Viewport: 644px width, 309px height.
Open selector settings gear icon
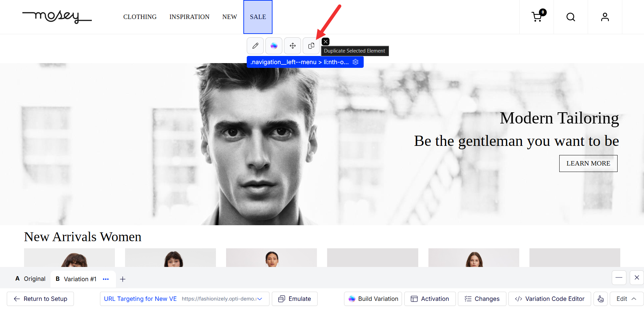[356, 62]
